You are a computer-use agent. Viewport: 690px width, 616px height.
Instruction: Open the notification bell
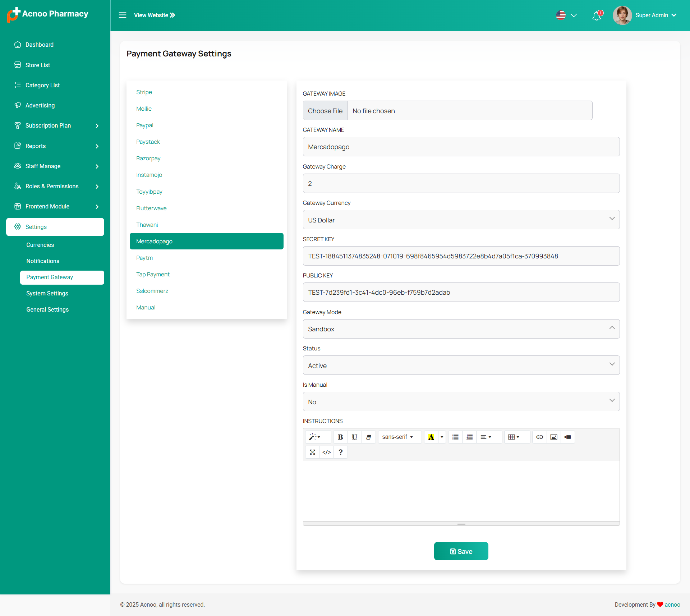tap(597, 15)
